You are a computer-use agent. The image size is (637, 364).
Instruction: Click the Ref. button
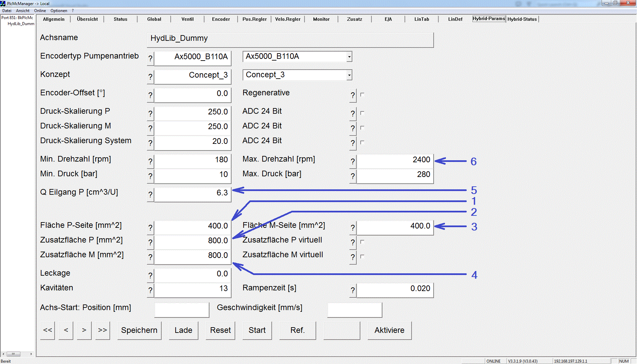click(x=297, y=331)
